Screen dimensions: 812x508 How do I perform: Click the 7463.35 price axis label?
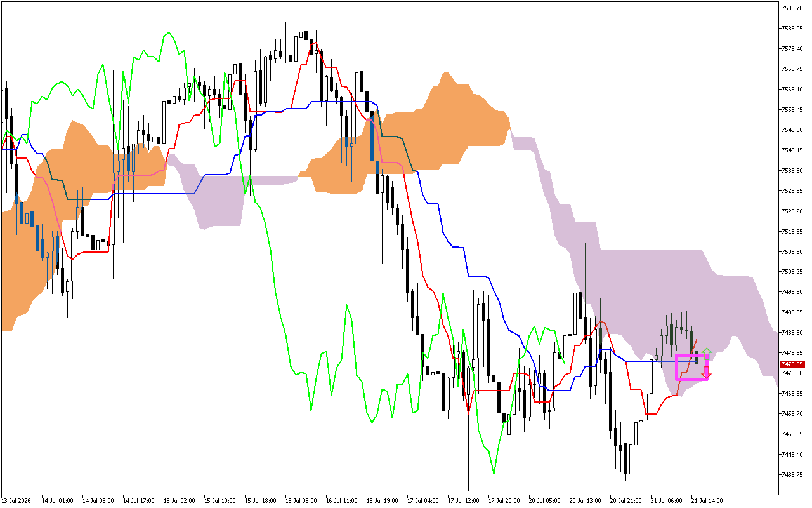point(793,394)
